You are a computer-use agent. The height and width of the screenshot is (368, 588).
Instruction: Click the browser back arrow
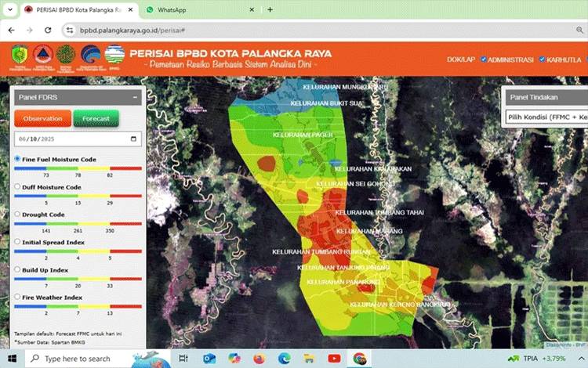click(12, 31)
